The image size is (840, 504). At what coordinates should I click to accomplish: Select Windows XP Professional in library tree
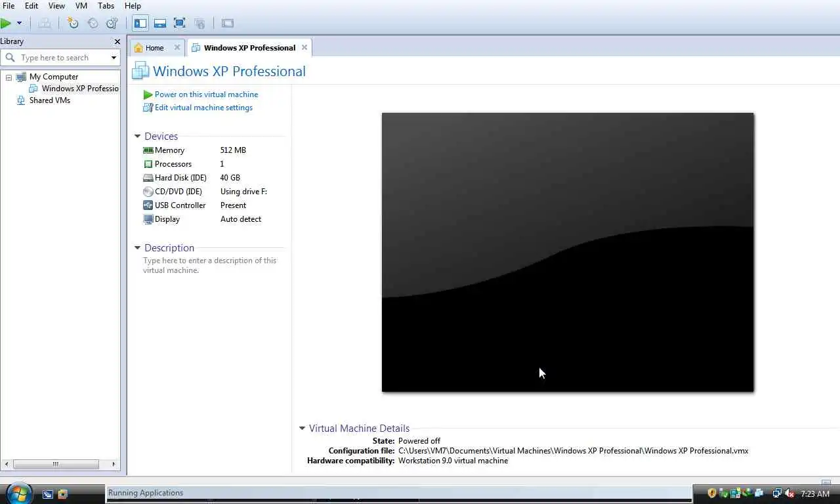pos(80,89)
